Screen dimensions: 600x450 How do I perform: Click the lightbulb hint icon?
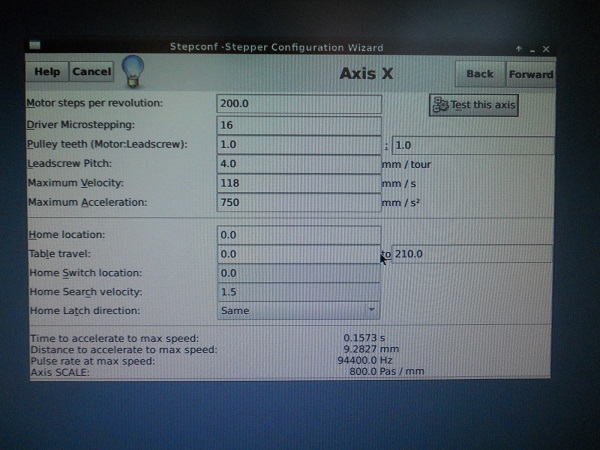pyautogui.click(x=133, y=71)
